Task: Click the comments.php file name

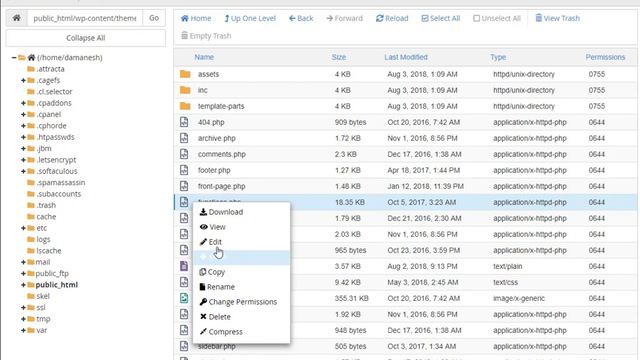Action: pyautogui.click(x=222, y=154)
